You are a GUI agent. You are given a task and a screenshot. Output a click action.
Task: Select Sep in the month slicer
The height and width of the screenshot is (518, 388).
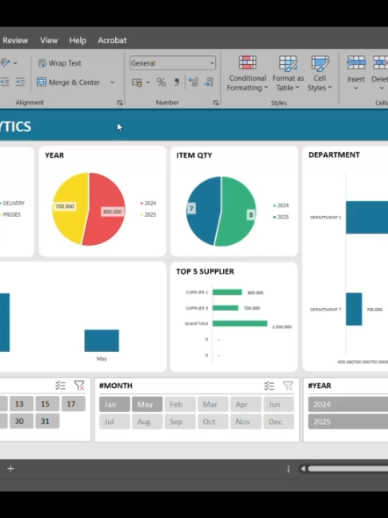click(x=180, y=422)
